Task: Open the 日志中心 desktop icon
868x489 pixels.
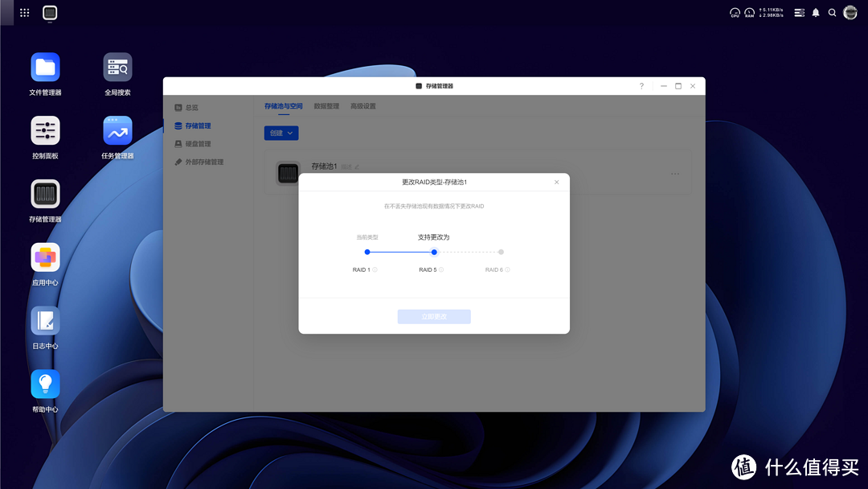Action: pyautogui.click(x=45, y=321)
